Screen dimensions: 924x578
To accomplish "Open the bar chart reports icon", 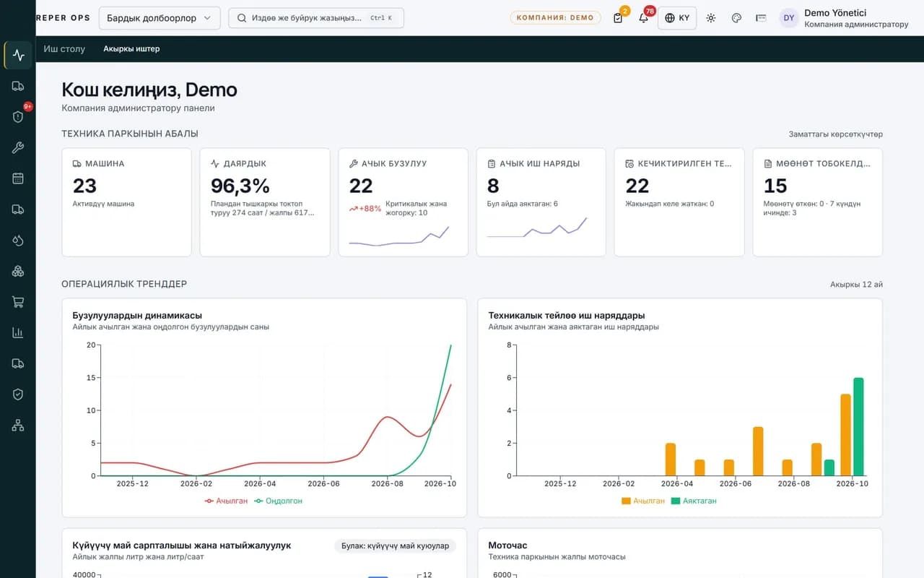I will [x=18, y=332].
